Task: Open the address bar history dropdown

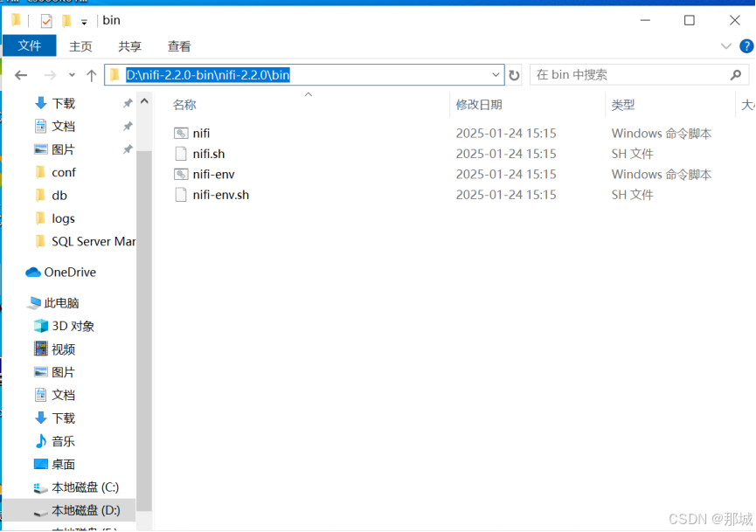Action: [x=496, y=75]
